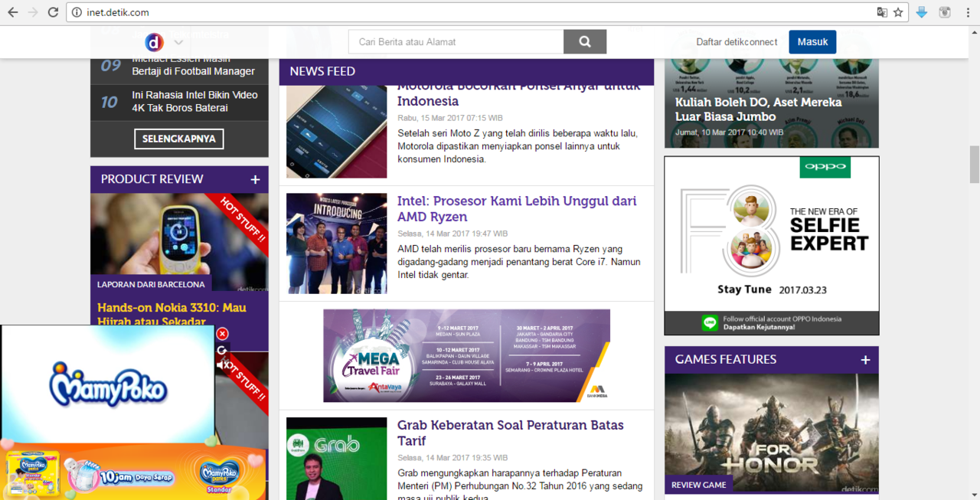Expand the dropdown arrow beside detik logo
The image size is (980, 500).
point(178,43)
